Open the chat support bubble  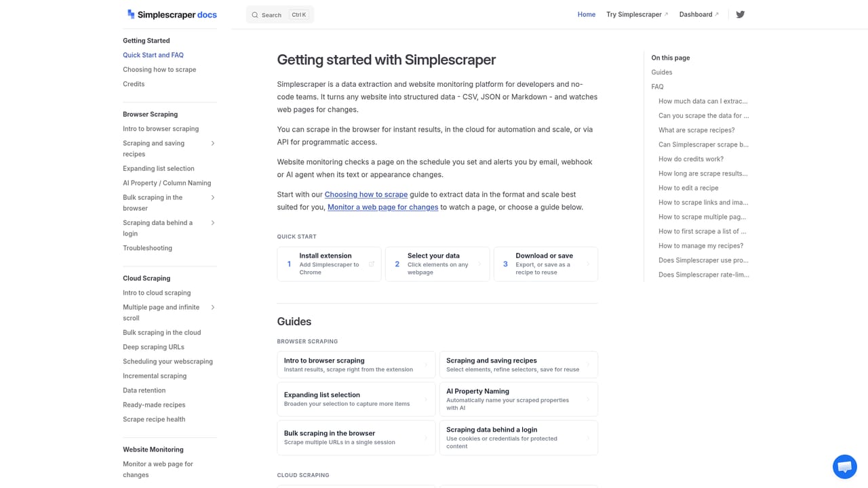(845, 467)
